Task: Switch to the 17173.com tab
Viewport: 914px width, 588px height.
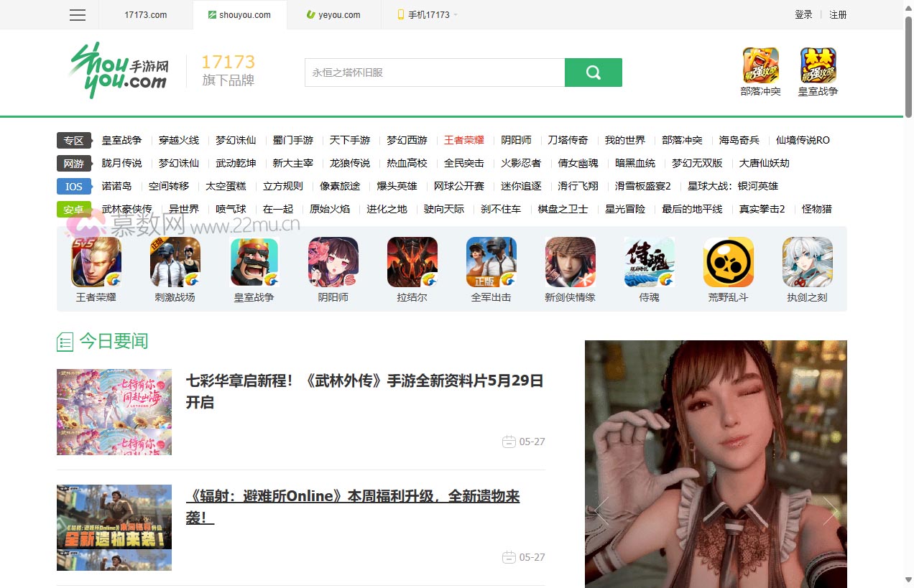Action: click(x=144, y=14)
